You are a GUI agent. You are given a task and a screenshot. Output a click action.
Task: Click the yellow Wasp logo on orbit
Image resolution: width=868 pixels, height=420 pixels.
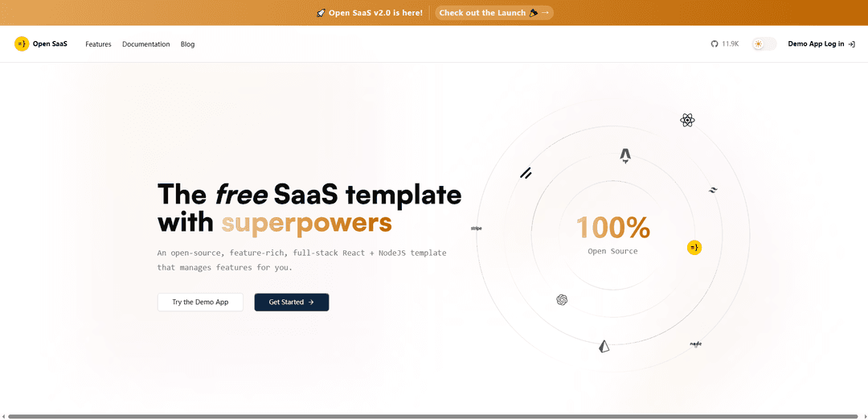pyautogui.click(x=694, y=247)
